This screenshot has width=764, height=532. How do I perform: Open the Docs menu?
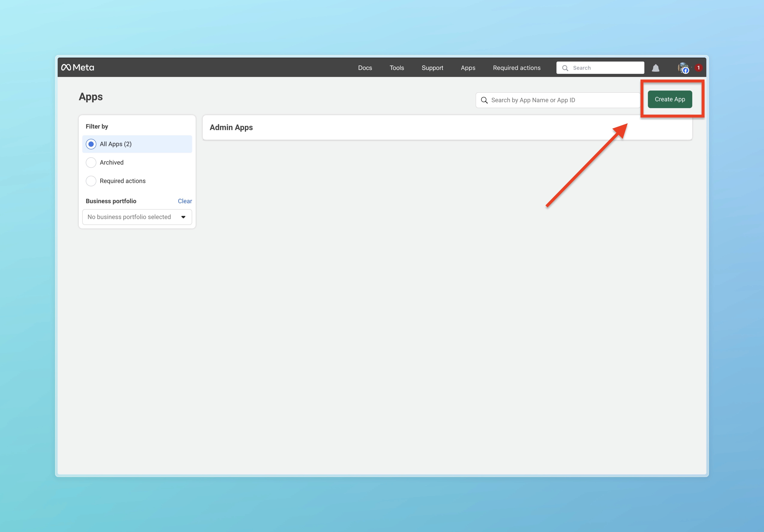(365, 68)
